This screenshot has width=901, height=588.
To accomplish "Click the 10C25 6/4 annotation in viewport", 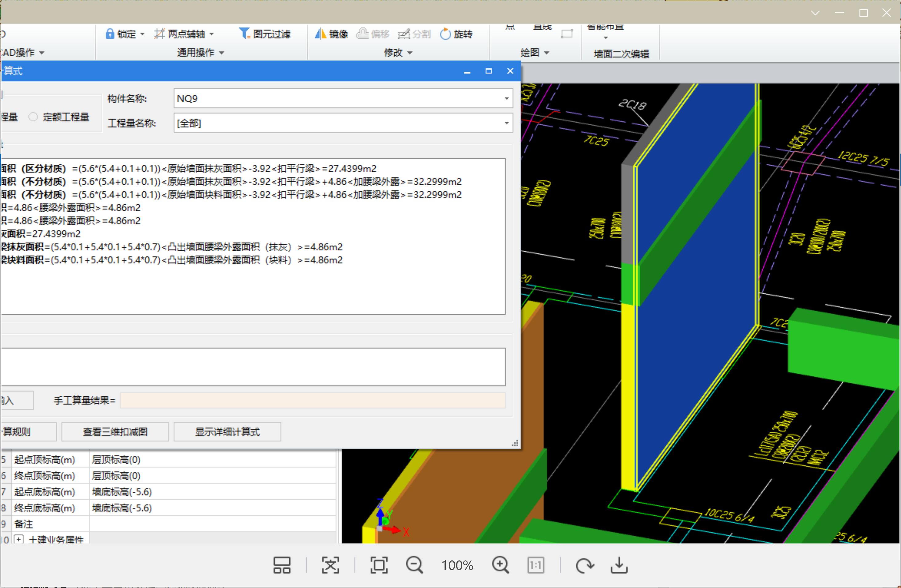I will [x=729, y=515].
